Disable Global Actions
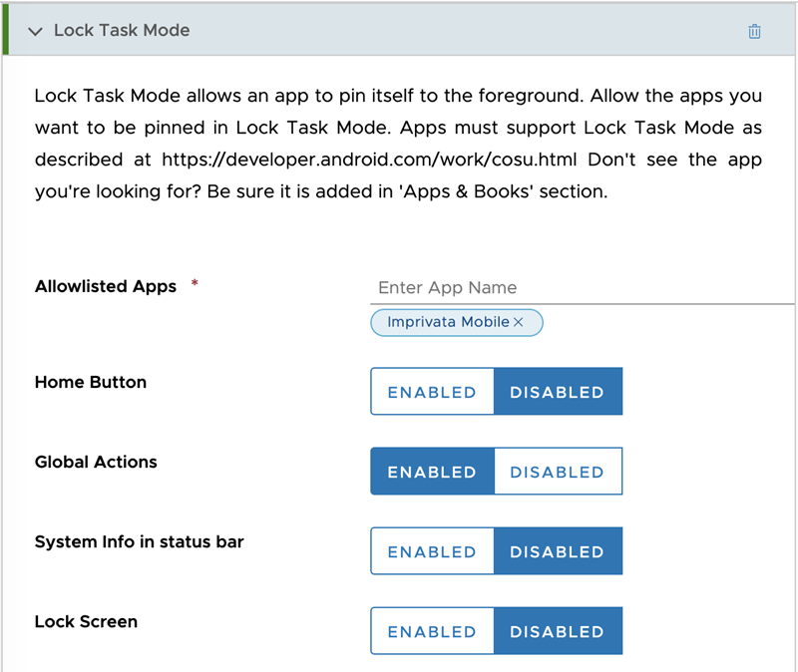 click(x=557, y=472)
